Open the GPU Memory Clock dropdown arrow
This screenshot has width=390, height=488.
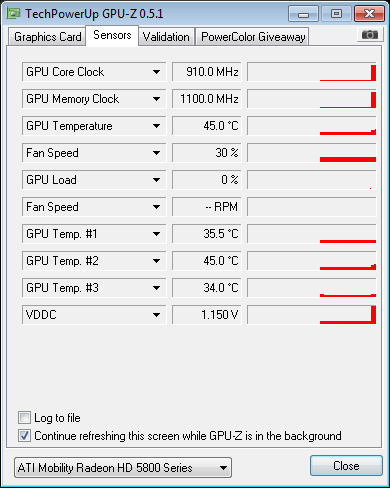[x=156, y=99]
